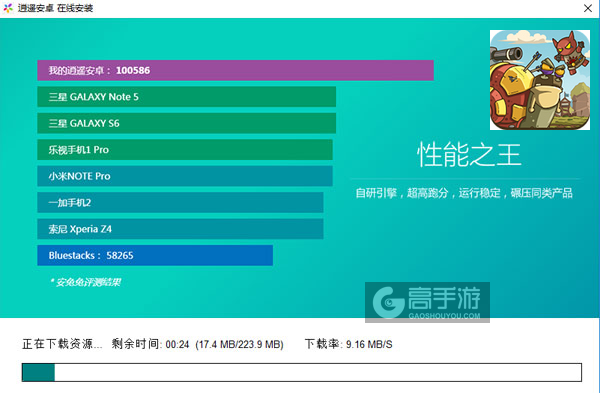Click the 逍遥安卓 在线安装 window title
This screenshot has width=600, height=393.
(x=55, y=8)
